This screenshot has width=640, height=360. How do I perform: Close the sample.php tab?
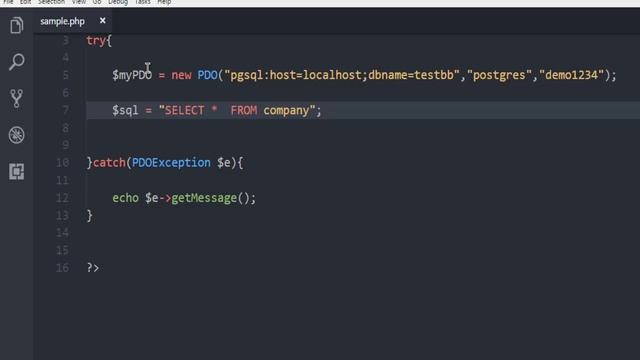102,20
